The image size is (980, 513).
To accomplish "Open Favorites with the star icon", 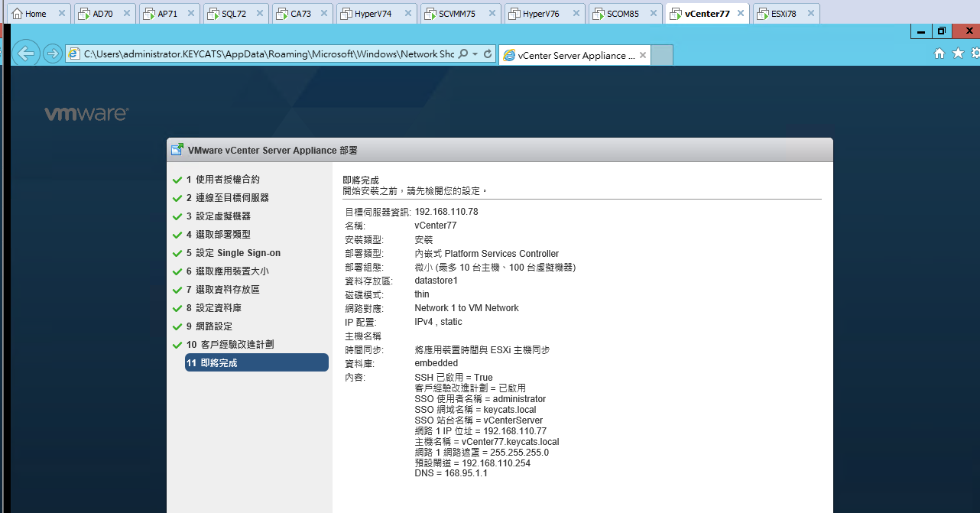I will click(958, 54).
